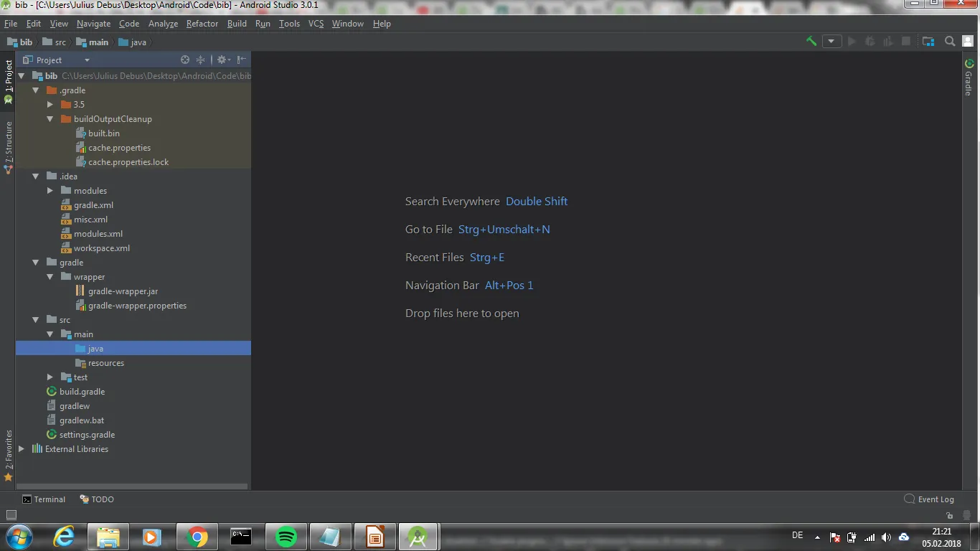The image size is (980, 551).
Task: Click the main breadcrumb in navigation bar
Action: pos(91,42)
